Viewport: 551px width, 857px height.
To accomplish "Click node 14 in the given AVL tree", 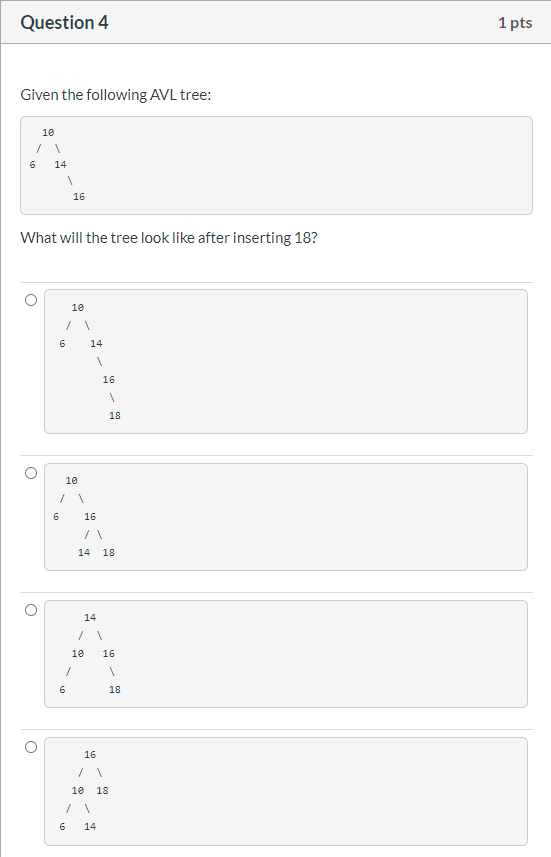I will pyautogui.click(x=60, y=165).
